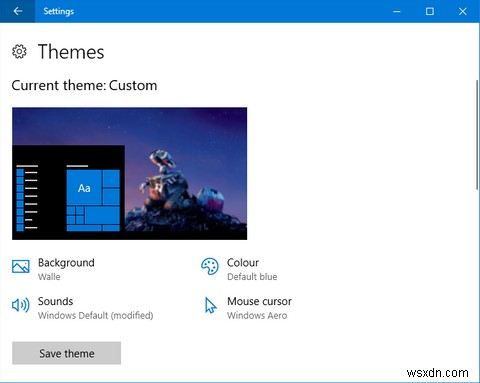Click the 'Default blue' colour value
The image size is (480, 383).
click(x=252, y=277)
